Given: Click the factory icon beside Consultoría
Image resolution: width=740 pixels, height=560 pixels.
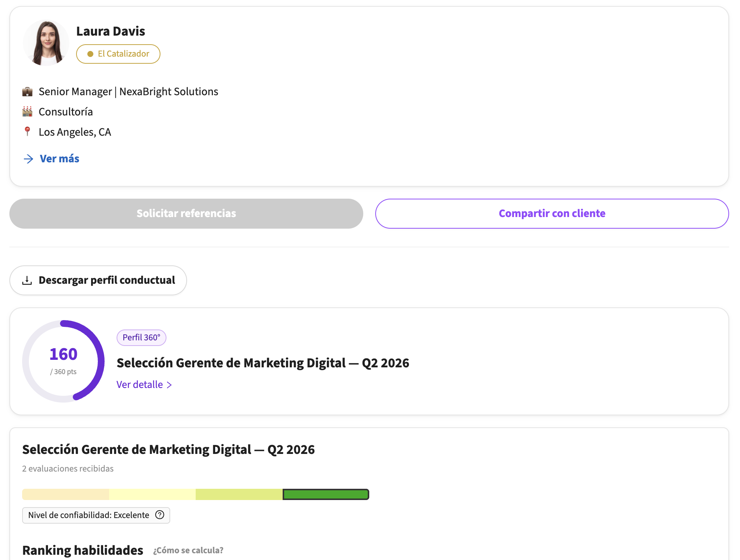Looking at the screenshot, I should pyautogui.click(x=27, y=111).
